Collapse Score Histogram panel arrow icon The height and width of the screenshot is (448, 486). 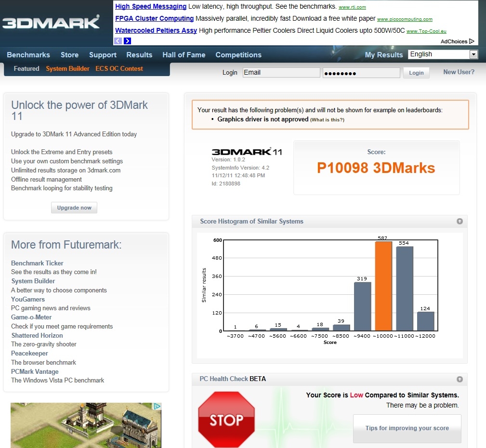coord(460,221)
